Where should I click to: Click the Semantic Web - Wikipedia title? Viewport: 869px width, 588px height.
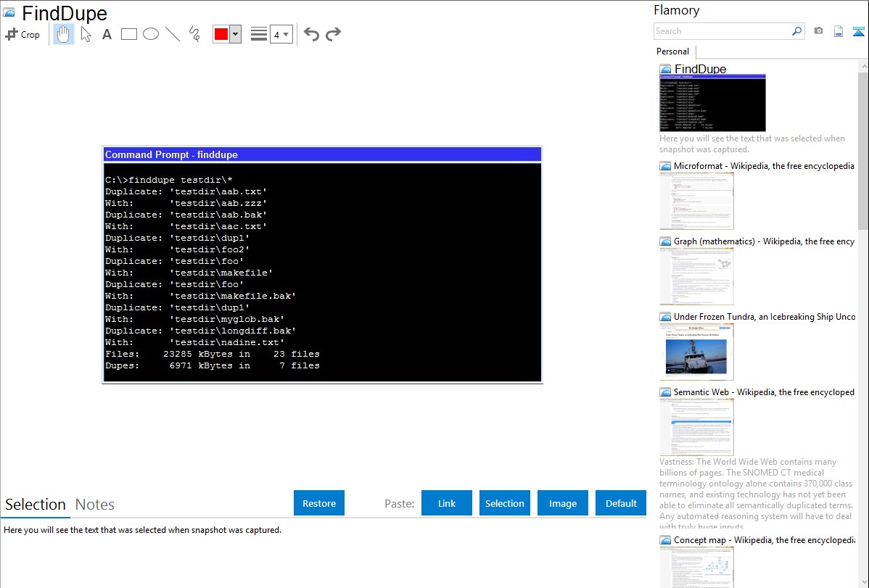(764, 392)
